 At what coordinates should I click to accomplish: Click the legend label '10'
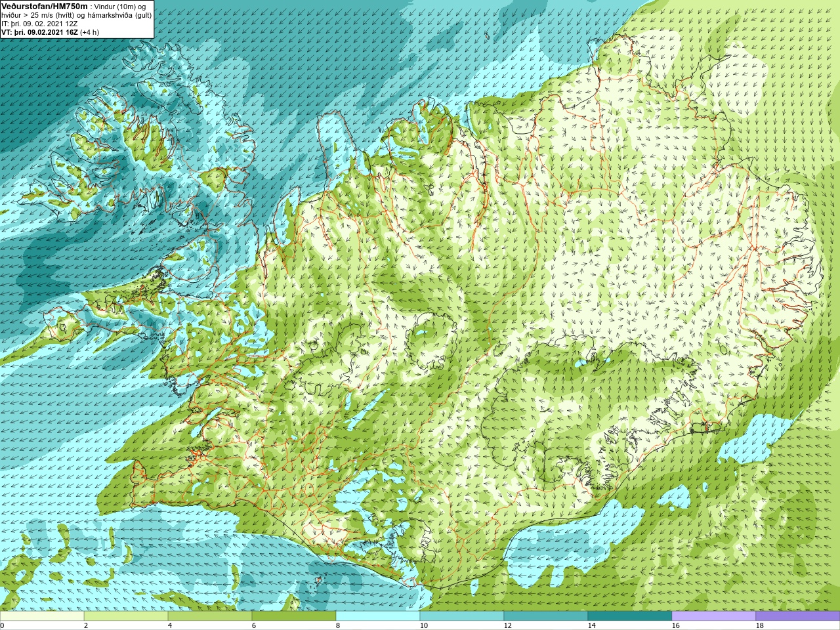424,625
